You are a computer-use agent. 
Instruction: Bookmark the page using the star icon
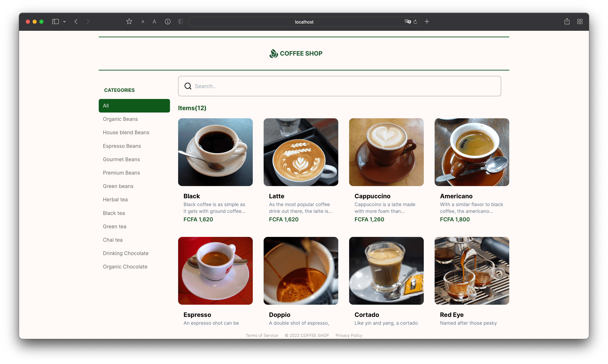point(129,21)
